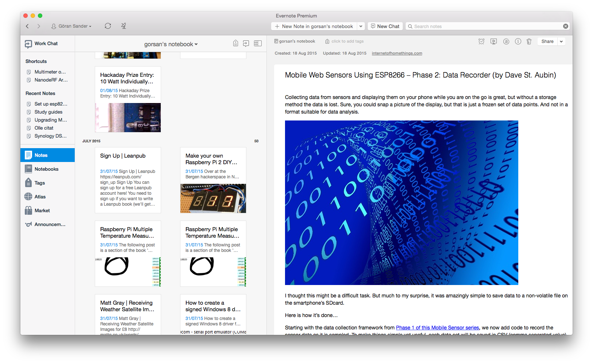This screenshot has height=364, width=593.
Task: Focus the Search notes field
Action: point(488,26)
